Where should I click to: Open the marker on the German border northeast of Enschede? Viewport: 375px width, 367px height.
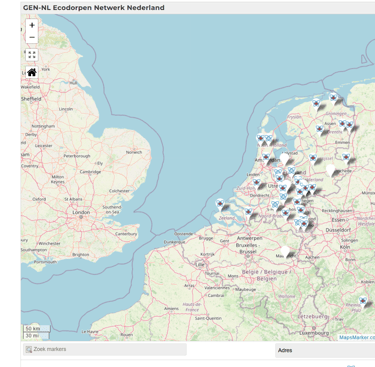346,158
